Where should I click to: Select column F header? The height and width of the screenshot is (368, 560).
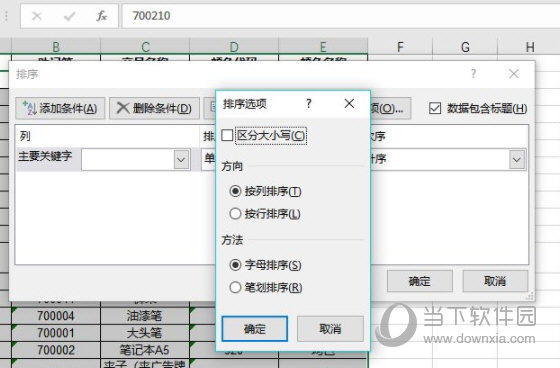(400, 46)
